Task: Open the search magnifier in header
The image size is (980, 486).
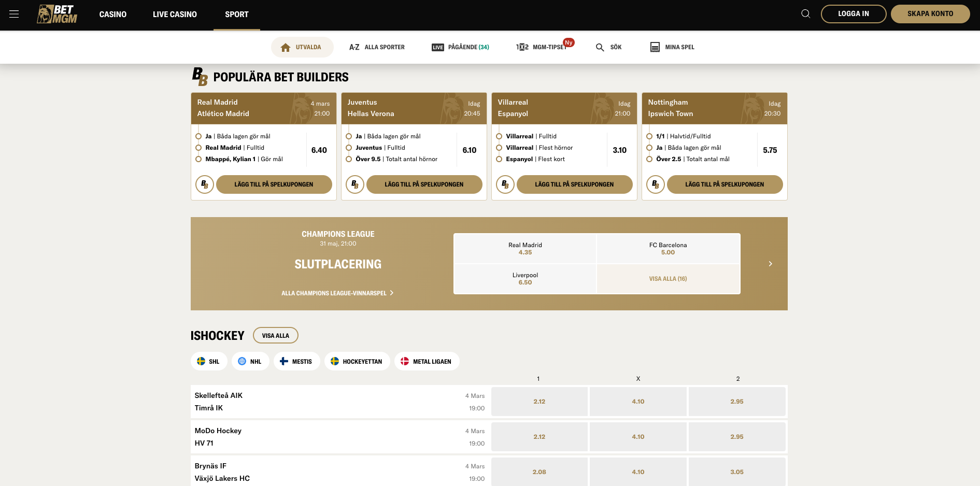Action: pyautogui.click(x=805, y=13)
